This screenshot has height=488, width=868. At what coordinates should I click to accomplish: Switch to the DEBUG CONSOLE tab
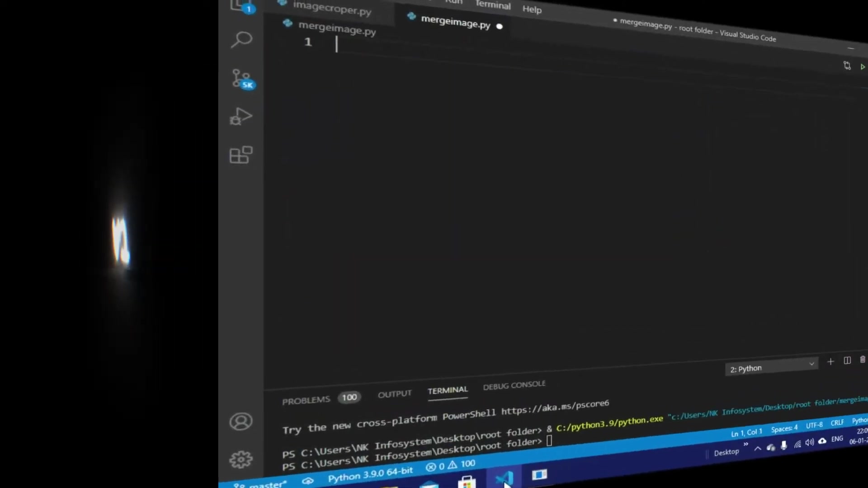(514, 385)
